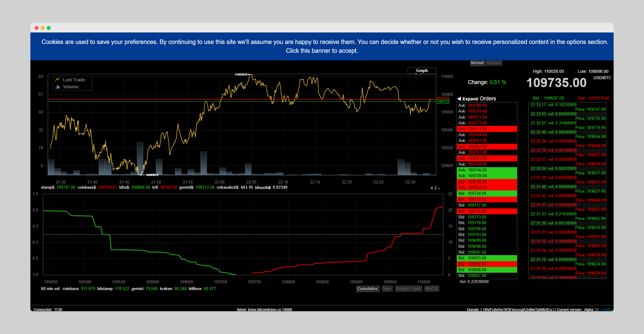Switch to the bch/usd pair tab
644x334 pixels.
[494, 63]
